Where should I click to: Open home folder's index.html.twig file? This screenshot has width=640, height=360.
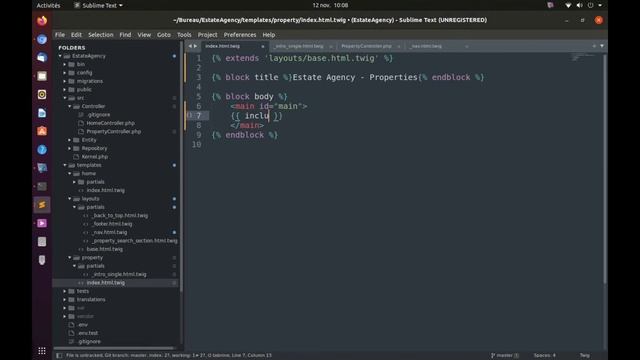(x=106, y=190)
